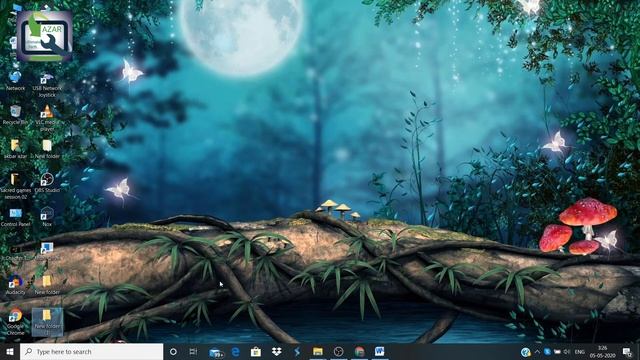
Task: Open the Network desktop icon
Action: (15, 80)
